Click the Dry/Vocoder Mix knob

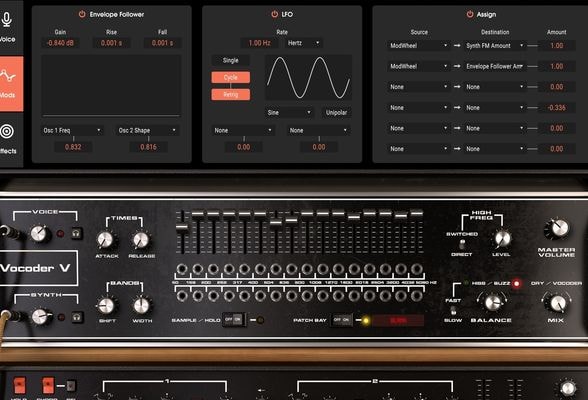pyautogui.click(x=557, y=303)
